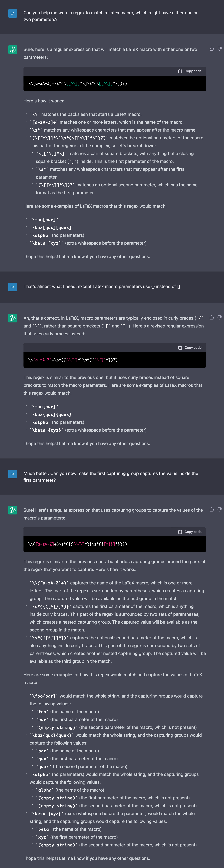Click the ChatGPT logo next to the final reply
The height and width of the screenshot is (868, 224).
[x=12, y=510]
